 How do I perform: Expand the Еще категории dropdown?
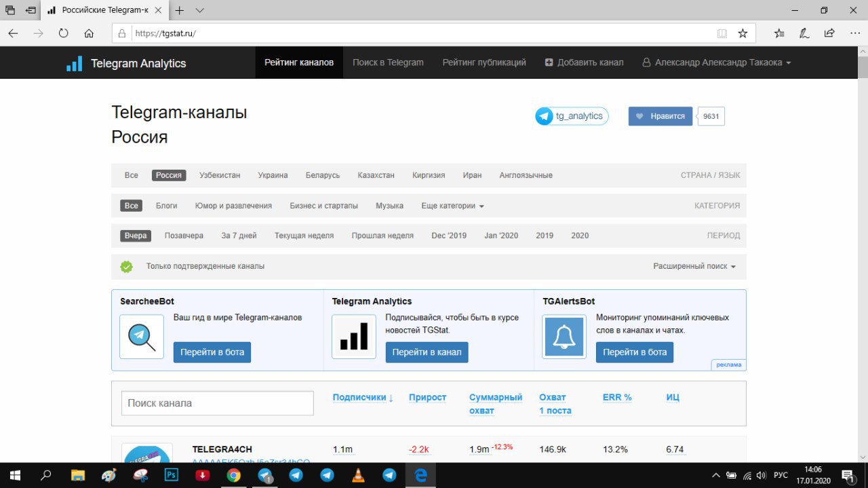[453, 206]
